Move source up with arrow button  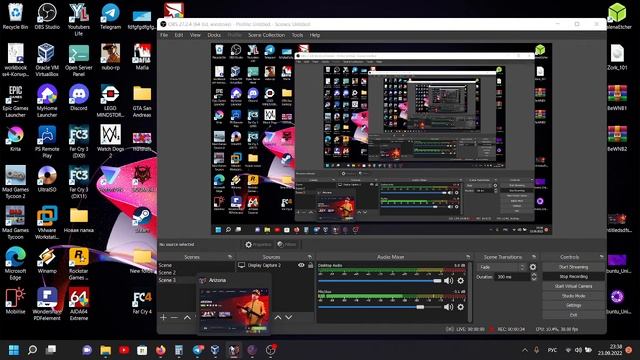(278, 317)
